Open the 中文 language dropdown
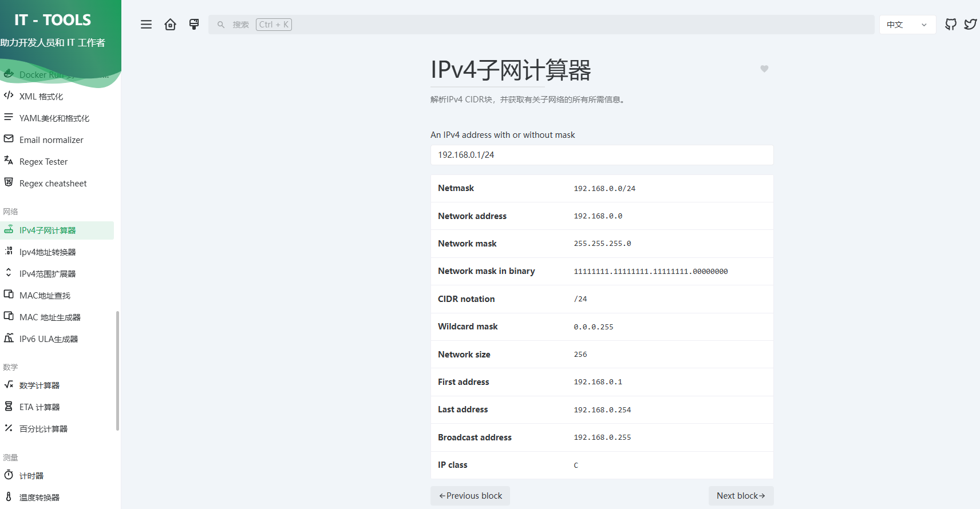Image resolution: width=980 pixels, height=509 pixels. [x=907, y=25]
